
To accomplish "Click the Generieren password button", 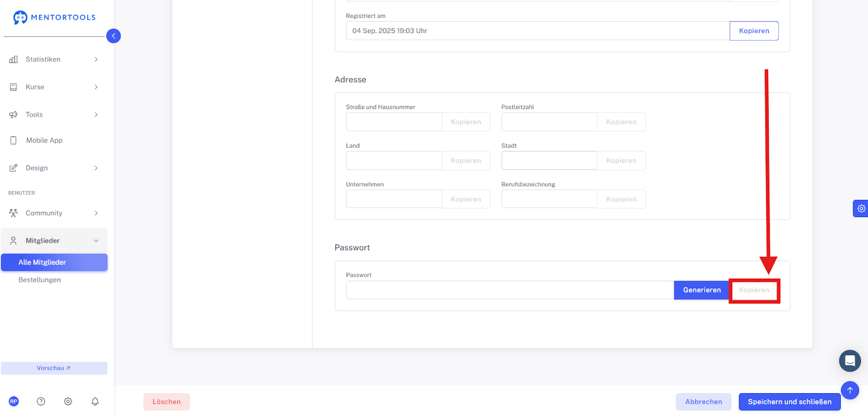I will click(x=701, y=290).
